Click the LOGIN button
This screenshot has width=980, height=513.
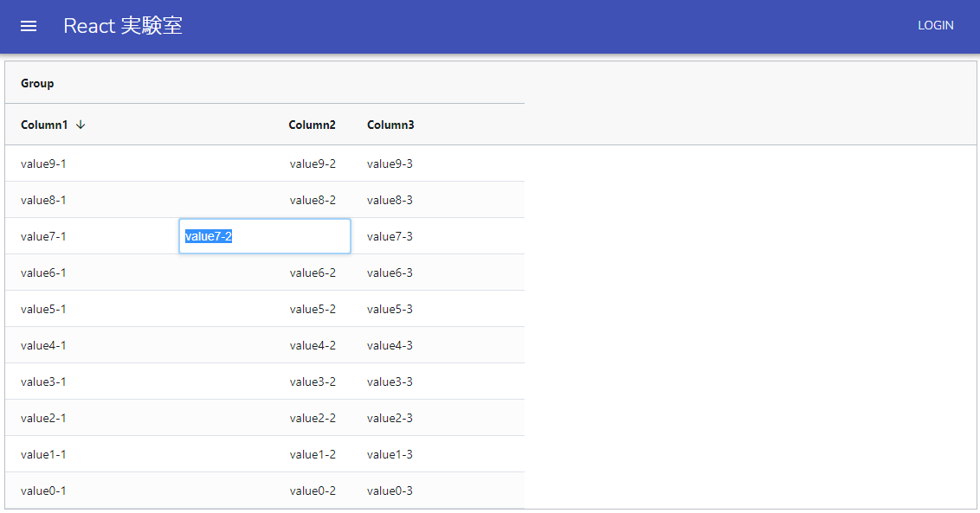pos(935,25)
